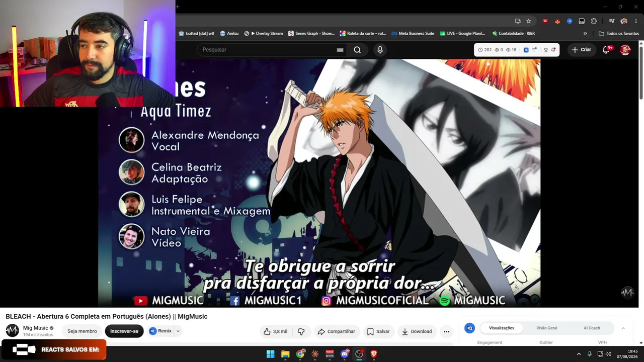This screenshot has width=644, height=362.
Task: Switch to the Visão Geral tab
Action: point(546,328)
